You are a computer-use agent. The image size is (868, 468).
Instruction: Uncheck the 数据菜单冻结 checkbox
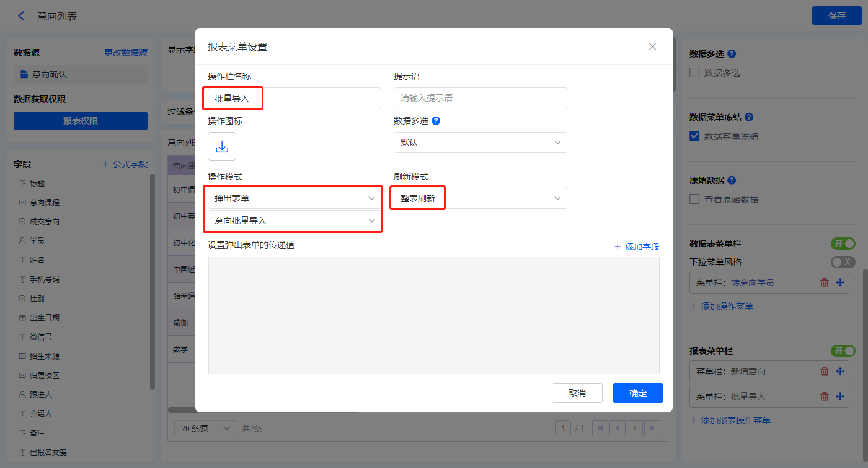pyautogui.click(x=695, y=136)
